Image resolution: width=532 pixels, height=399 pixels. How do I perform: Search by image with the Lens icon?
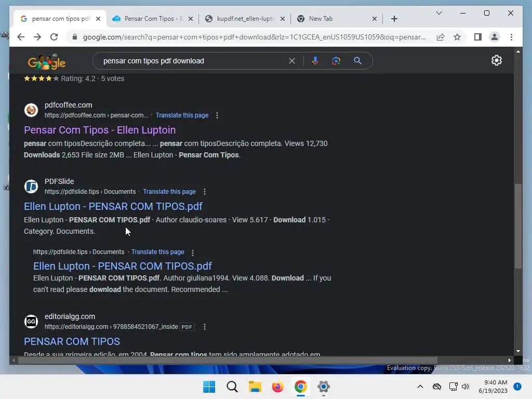pos(336,61)
